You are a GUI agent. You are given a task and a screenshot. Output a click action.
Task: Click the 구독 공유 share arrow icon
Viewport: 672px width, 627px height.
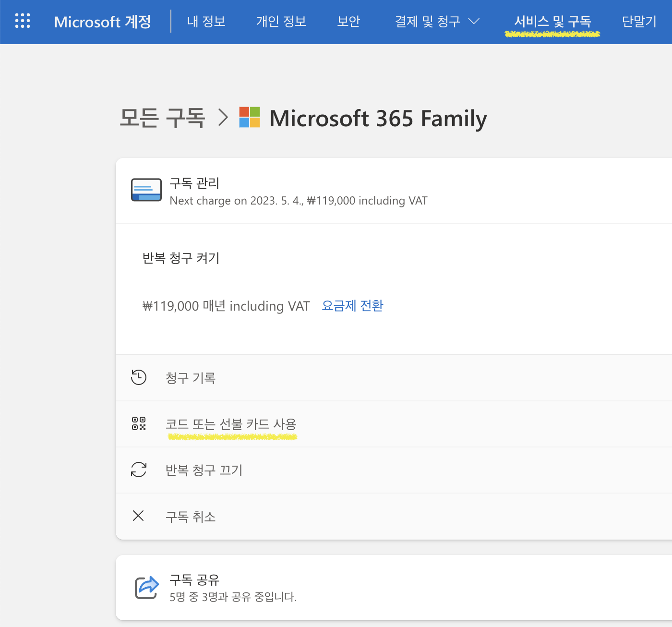pos(147,587)
